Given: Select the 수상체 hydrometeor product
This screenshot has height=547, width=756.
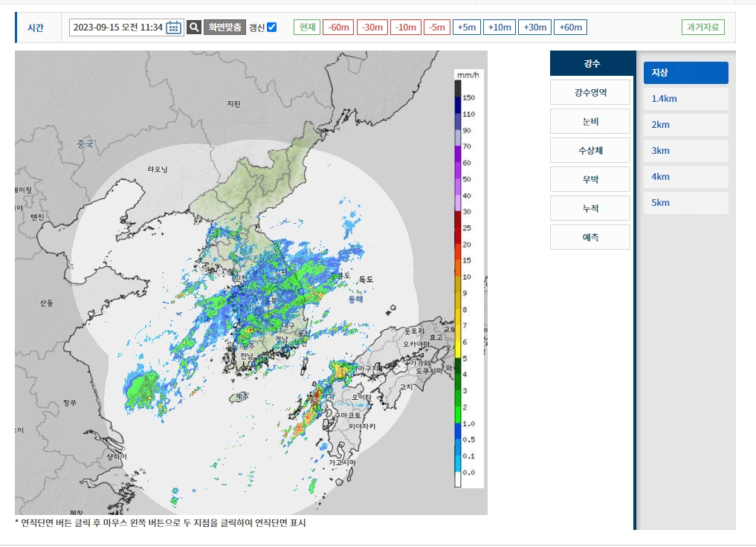Looking at the screenshot, I should [x=589, y=149].
